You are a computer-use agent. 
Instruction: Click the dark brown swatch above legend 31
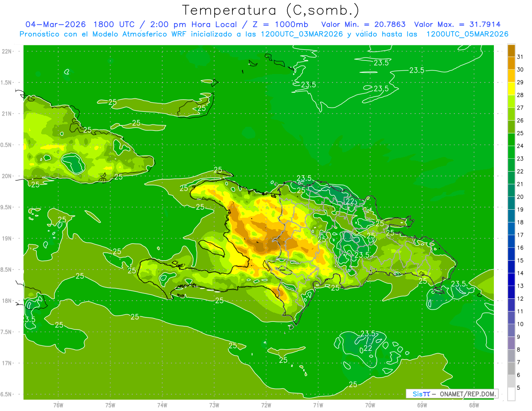(511, 50)
